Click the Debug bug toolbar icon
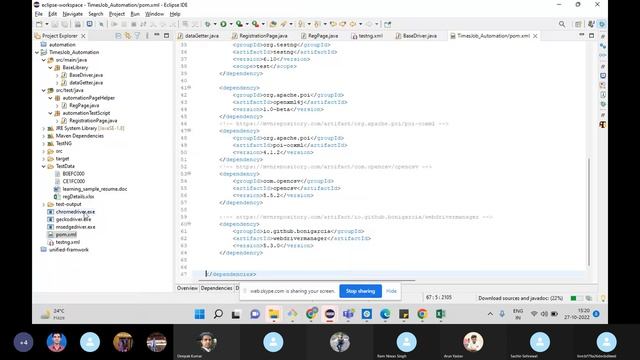This screenshot has height=360, width=640. [x=208, y=24]
